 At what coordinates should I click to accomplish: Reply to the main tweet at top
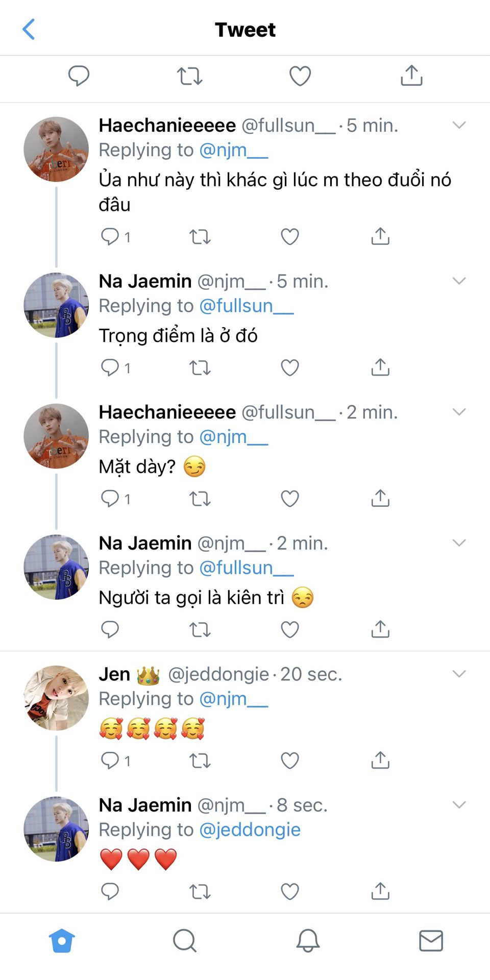79,76
